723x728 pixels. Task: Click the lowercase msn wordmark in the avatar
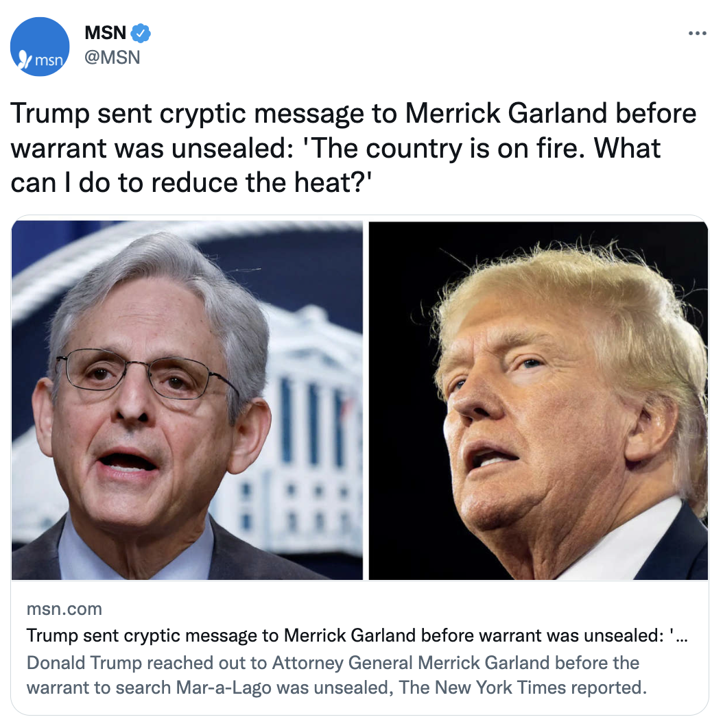pos(49,60)
